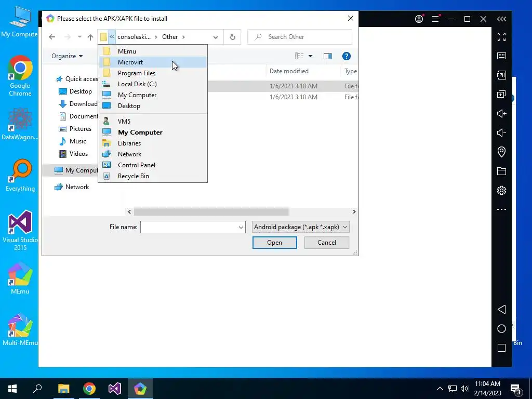Open DataWagon desktop shortcut
532x399 pixels.
pyautogui.click(x=20, y=124)
